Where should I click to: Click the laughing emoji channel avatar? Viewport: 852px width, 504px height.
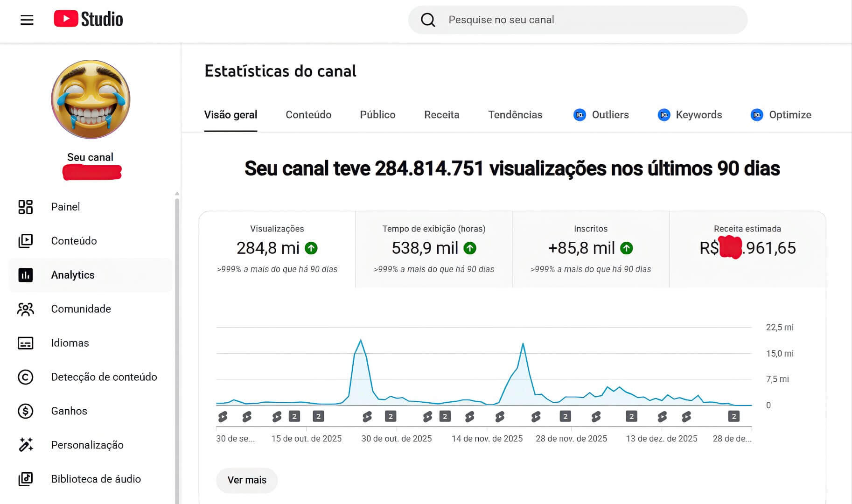(x=91, y=99)
